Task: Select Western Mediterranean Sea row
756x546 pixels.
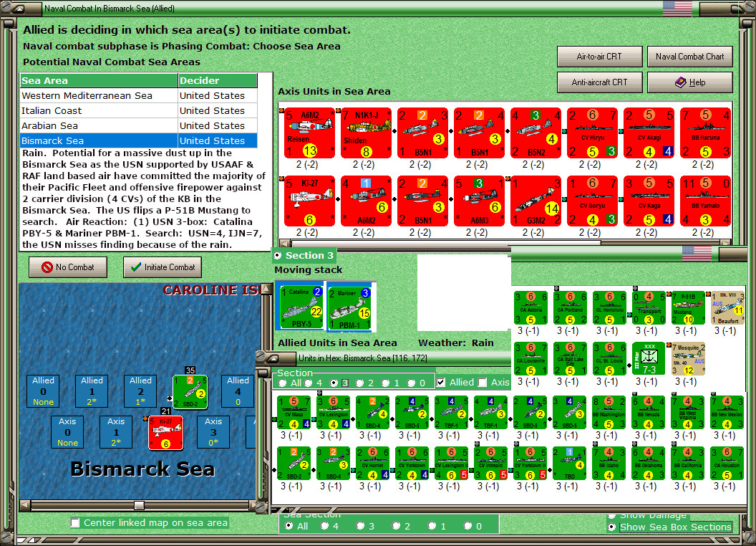Action: (139, 95)
